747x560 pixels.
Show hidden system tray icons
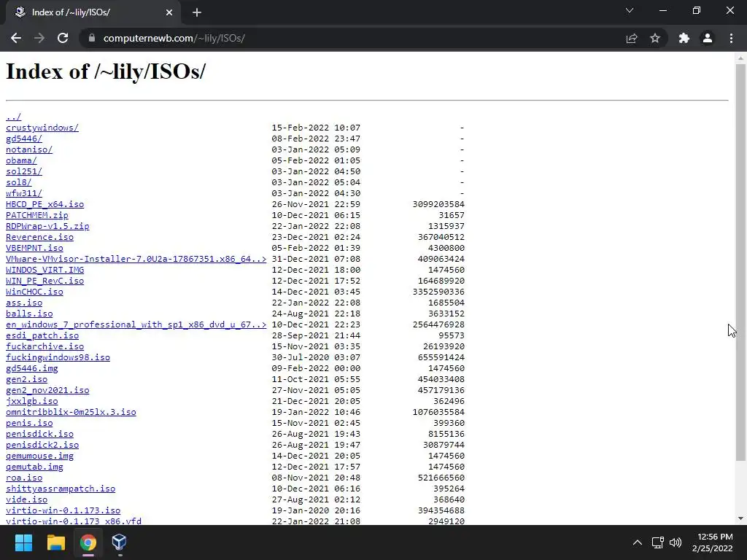(637, 542)
